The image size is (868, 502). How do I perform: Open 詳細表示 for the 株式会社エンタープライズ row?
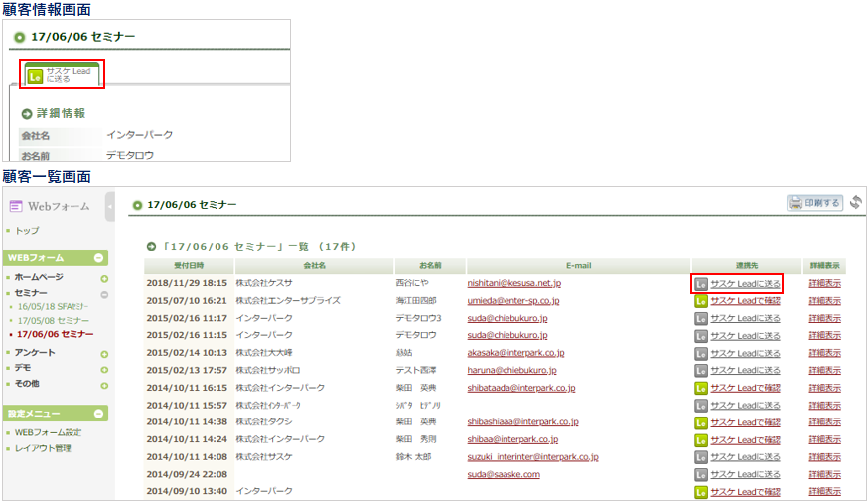(825, 301)
